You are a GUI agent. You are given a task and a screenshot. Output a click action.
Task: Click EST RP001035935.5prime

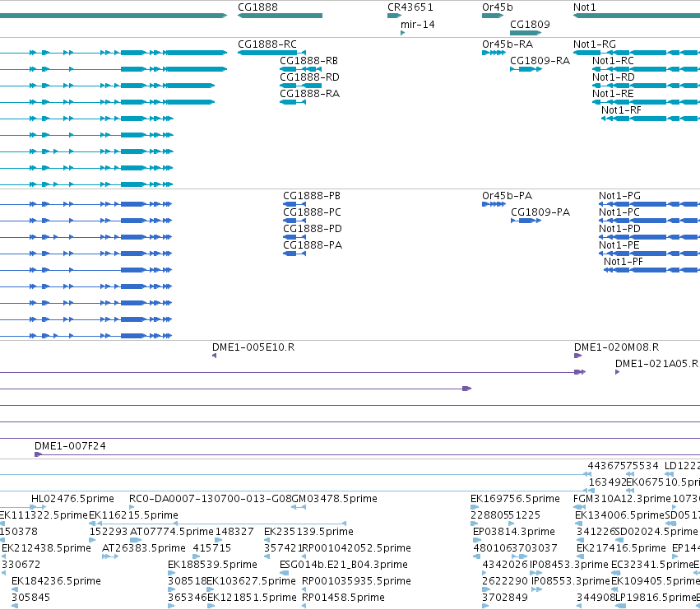[x=304, y=589]
